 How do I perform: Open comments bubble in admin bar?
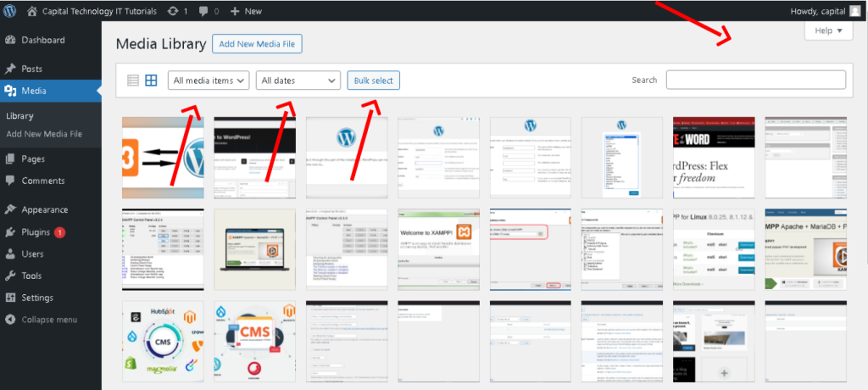[203, 11]
